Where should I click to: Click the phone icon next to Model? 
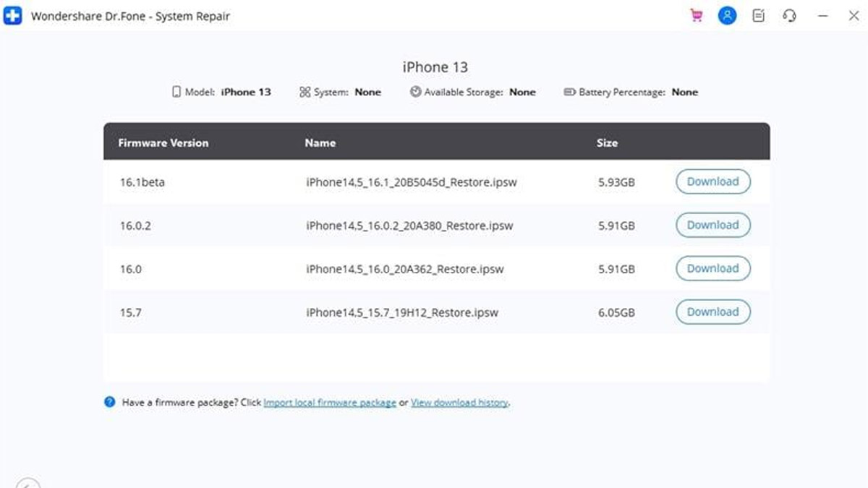click(176, 92)
